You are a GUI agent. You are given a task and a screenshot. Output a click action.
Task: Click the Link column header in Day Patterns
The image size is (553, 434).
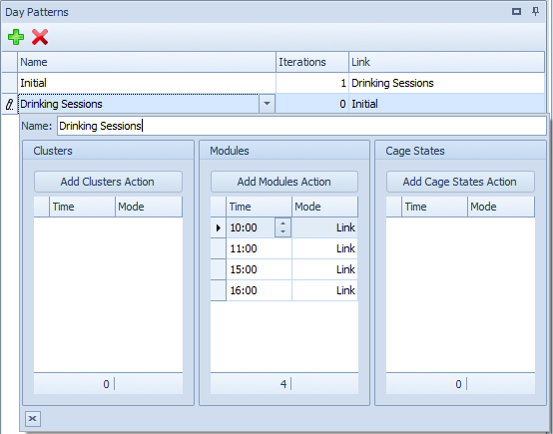click(x=446, y=62)
